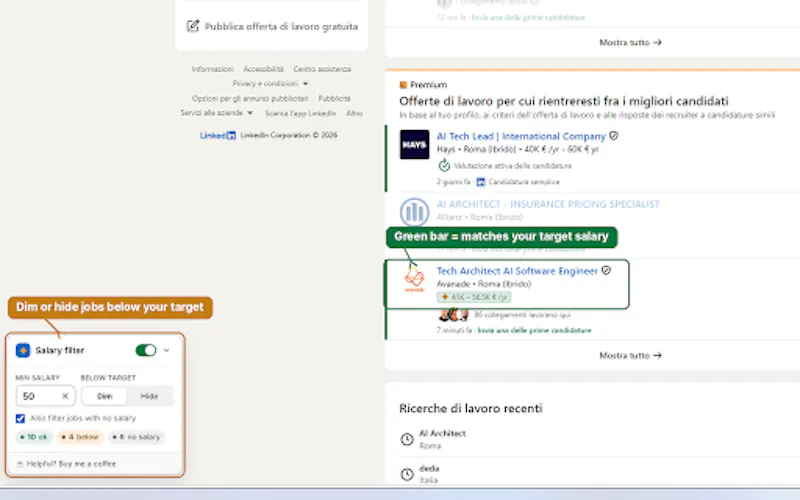Viewport: 800px width, 500px height.
Task: Open recent search AI Architect Roma
Action: 442,439
